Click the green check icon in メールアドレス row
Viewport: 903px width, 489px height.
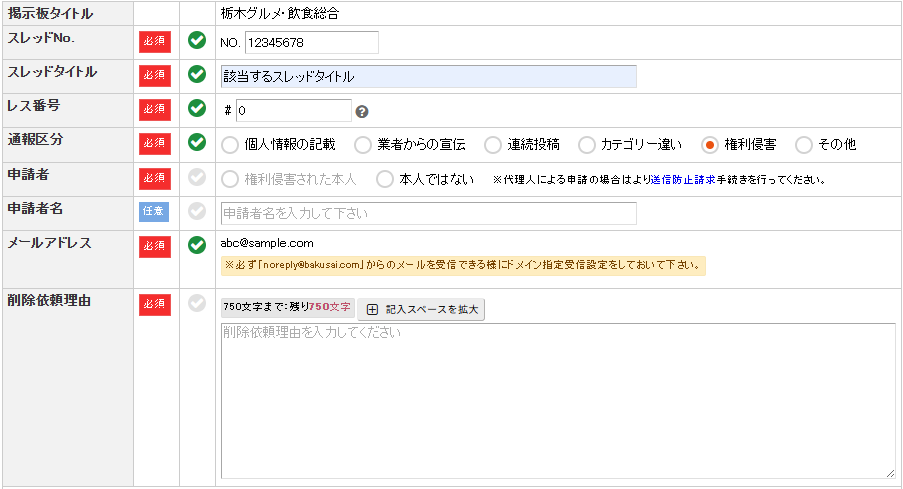197,245
